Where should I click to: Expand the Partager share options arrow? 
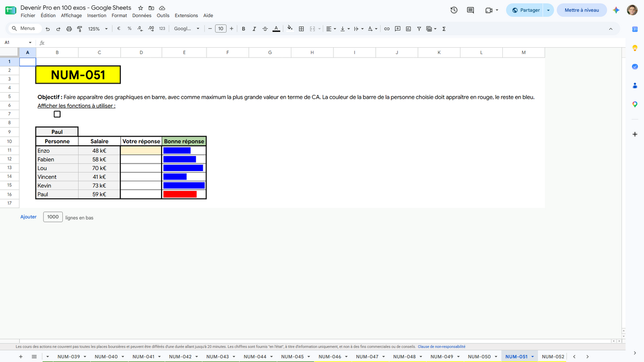548,10
